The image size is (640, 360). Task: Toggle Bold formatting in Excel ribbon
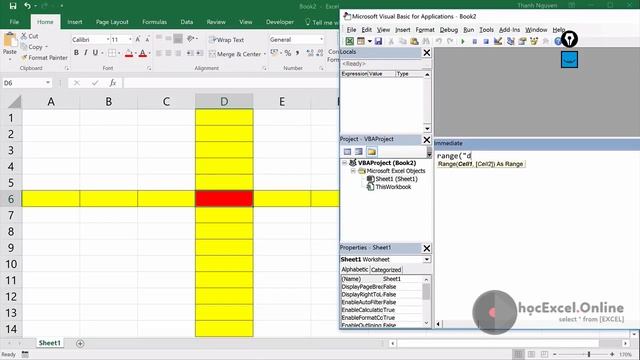coord(76,53)
